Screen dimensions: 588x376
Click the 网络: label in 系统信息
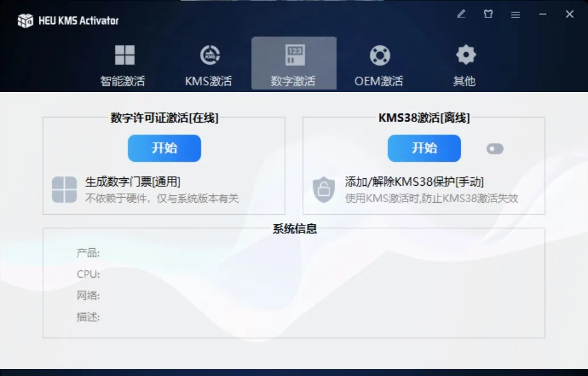[88, 295]
